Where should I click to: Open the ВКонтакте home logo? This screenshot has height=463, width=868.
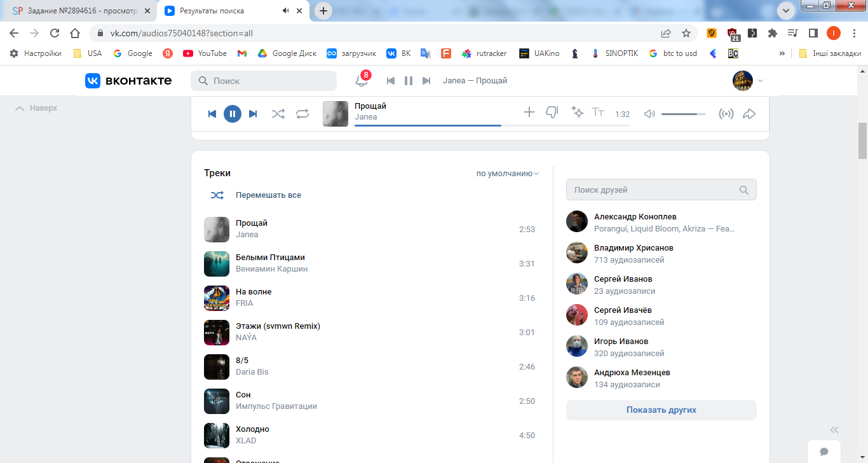[x=128, y=81]
